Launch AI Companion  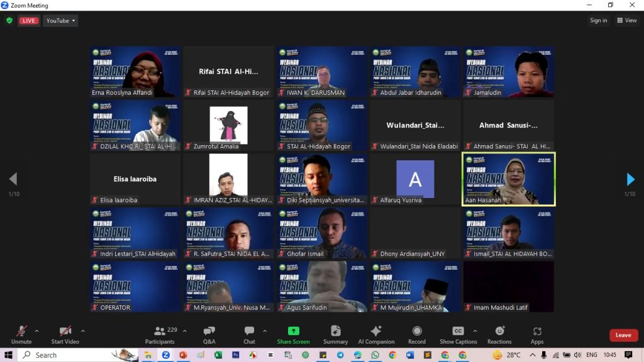376,334
